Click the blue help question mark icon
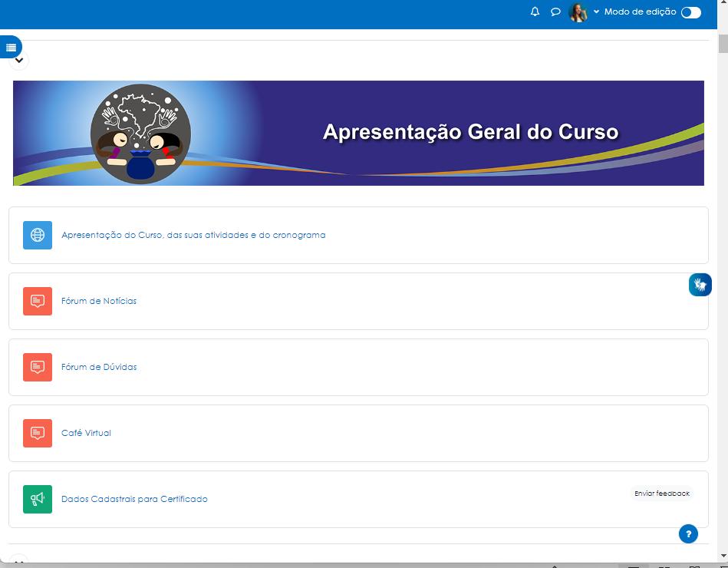 pos(688,533)
